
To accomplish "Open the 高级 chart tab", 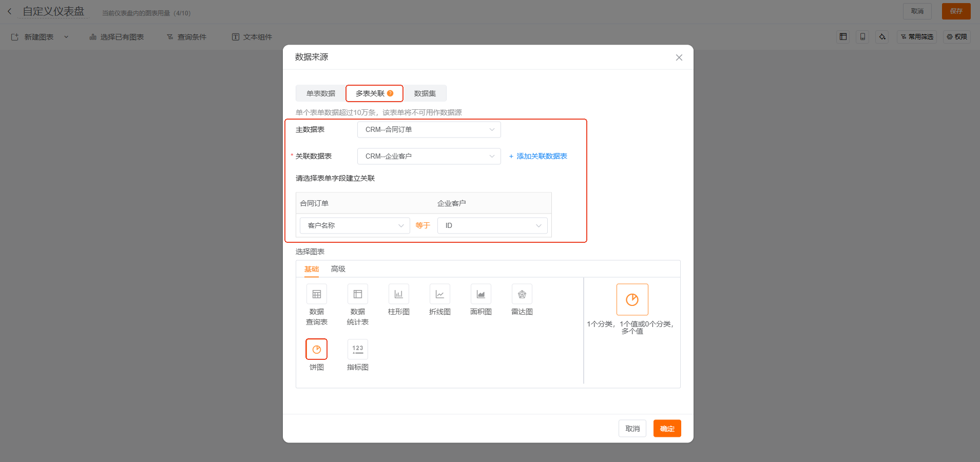I will (x=338, y=269).
